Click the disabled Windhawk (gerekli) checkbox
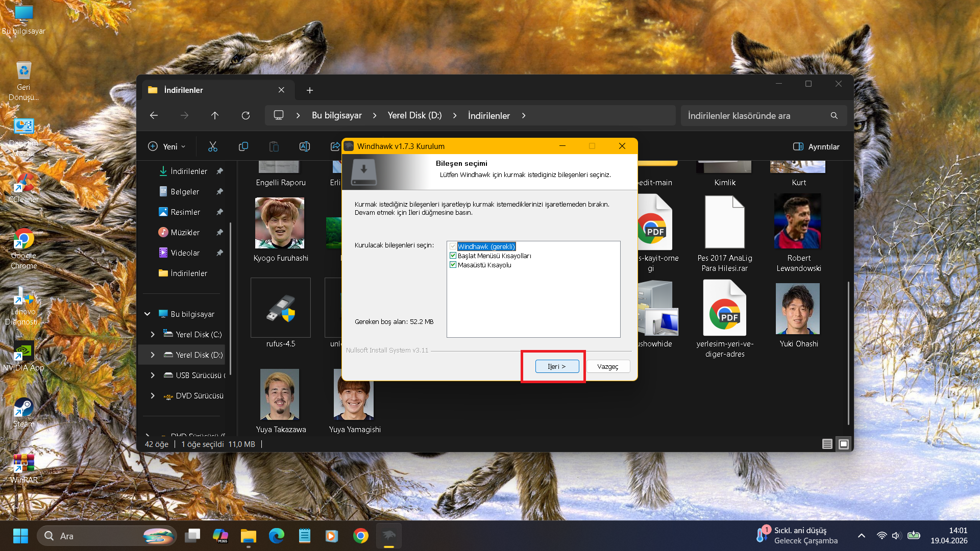980x551 pixels. coord(453,246)
